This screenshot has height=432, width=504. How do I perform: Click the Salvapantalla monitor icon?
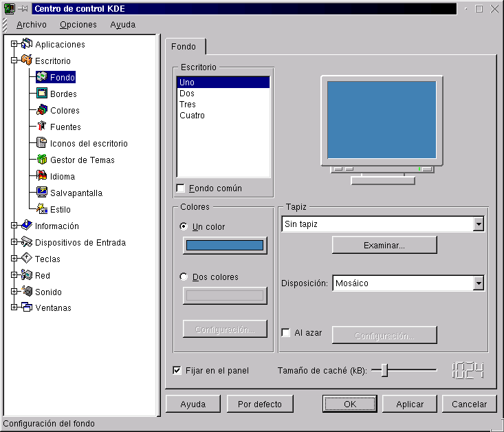41,193
